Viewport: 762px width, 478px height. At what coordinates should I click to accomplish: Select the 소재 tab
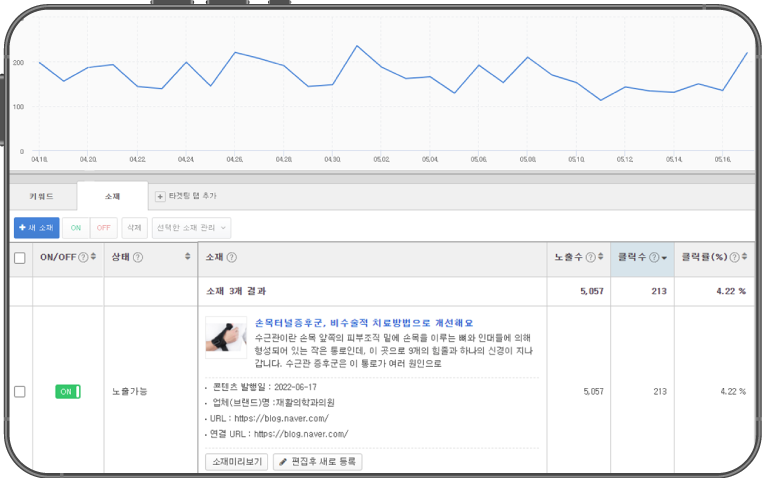click(x=112, y=196)
